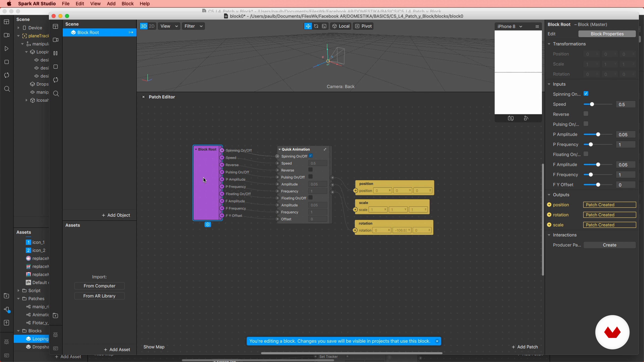The image size is (644, 362).
Task: Click Create for Producer Patch
Action: [609, 245]
